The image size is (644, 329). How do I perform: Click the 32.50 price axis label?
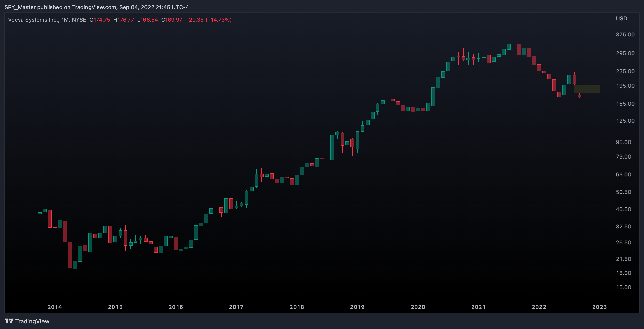pos(623,227)
